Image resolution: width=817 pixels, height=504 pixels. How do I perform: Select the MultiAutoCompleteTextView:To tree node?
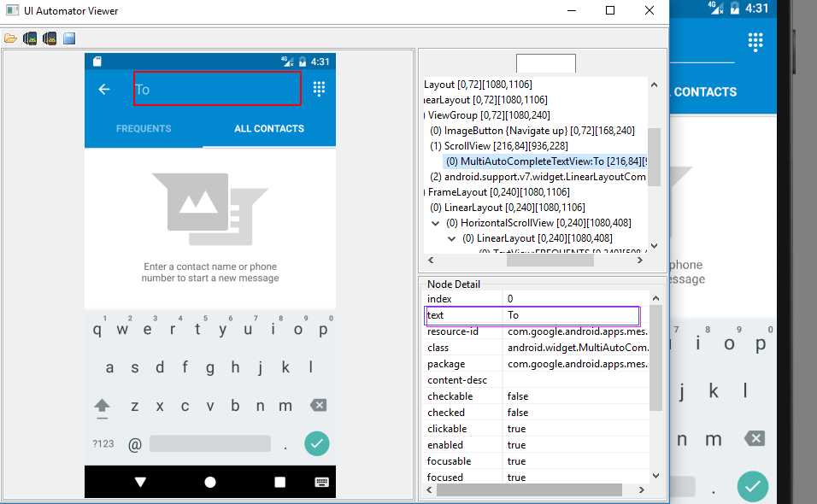tap(545, 161)
